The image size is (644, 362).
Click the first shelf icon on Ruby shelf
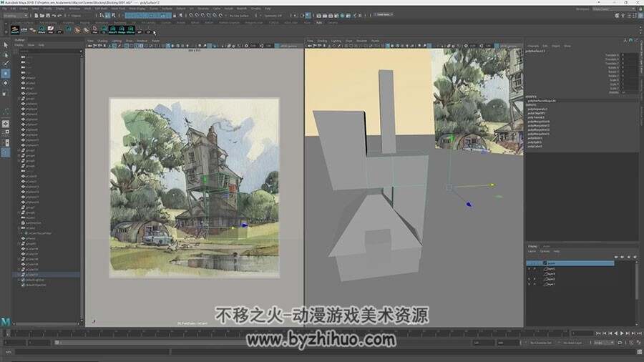pos(15,29)
